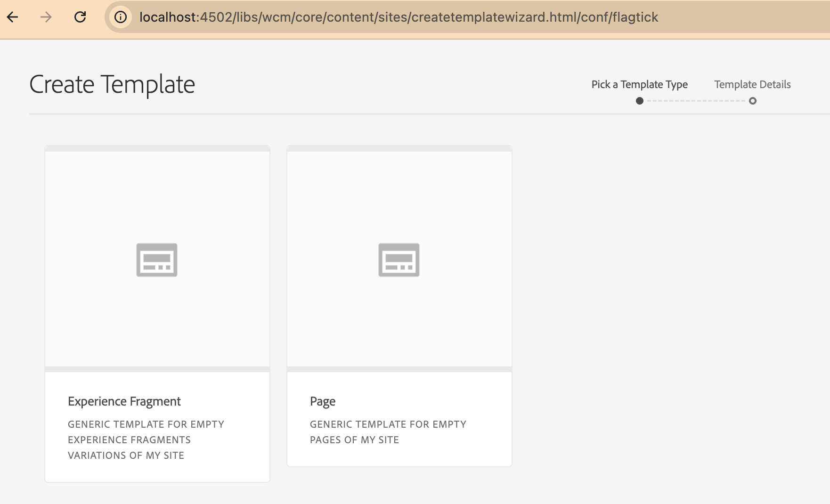Click the dashed progress line between wizard steps
Viewport: 830px width, 504px height.
(x=696, y=101)
